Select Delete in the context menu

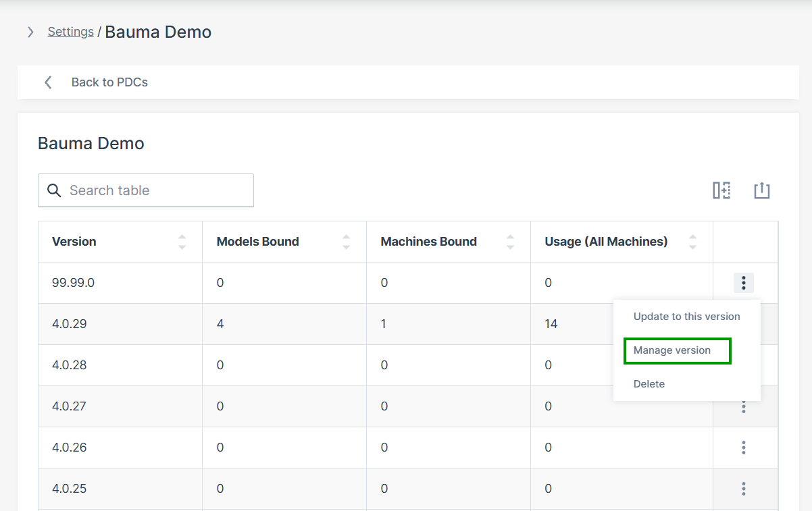pos(649,384)
